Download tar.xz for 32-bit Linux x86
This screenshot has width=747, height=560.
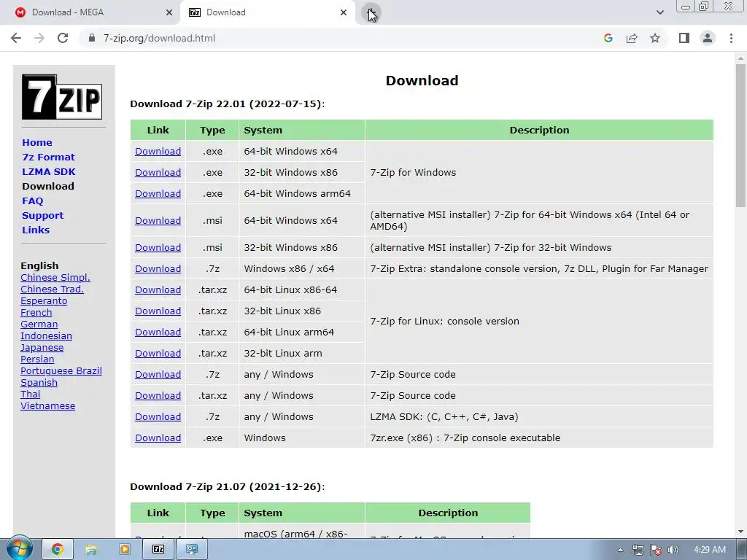(x=158, y=311)
